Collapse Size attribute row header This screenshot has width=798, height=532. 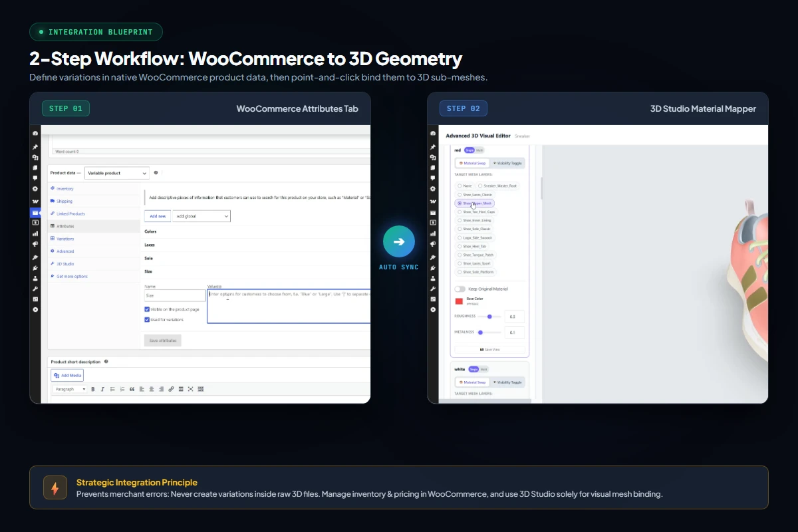point(257,271)
